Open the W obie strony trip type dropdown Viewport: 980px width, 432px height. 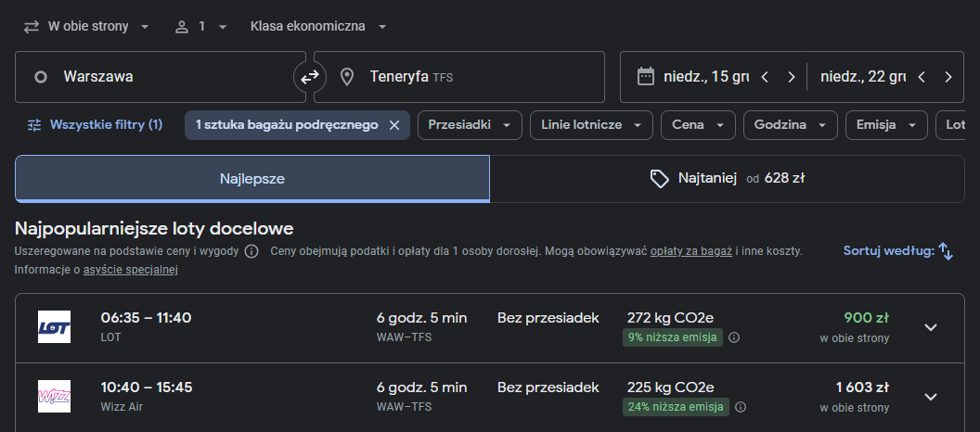pyautogui.click(x=86, y=27)
